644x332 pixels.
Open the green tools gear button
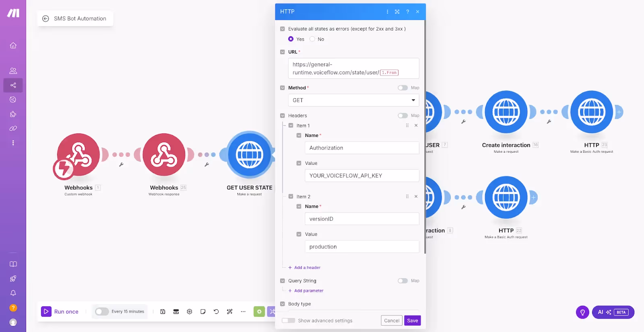point(259,312)
